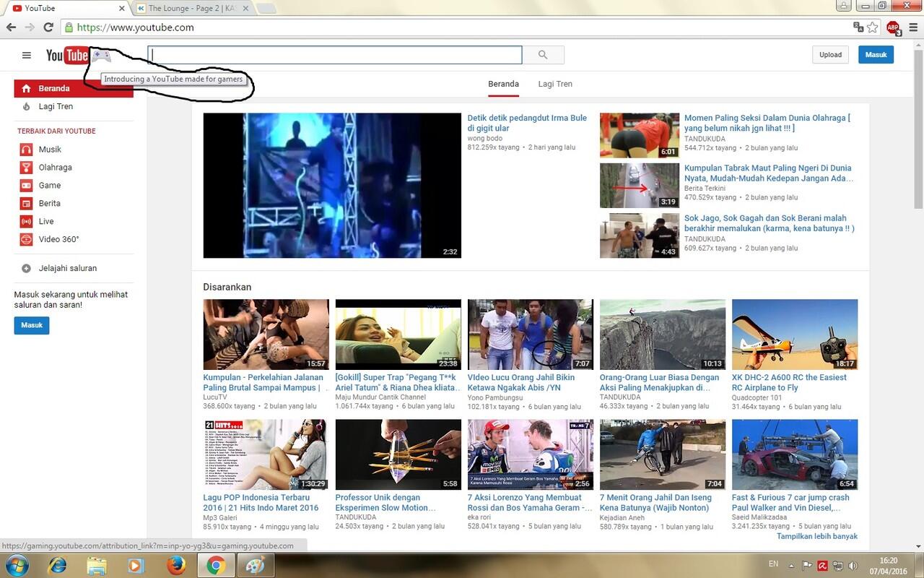Open the Saeid Malikzadaa channel name
This screenshot has height=578, width=924.
(x=759, y=517)
